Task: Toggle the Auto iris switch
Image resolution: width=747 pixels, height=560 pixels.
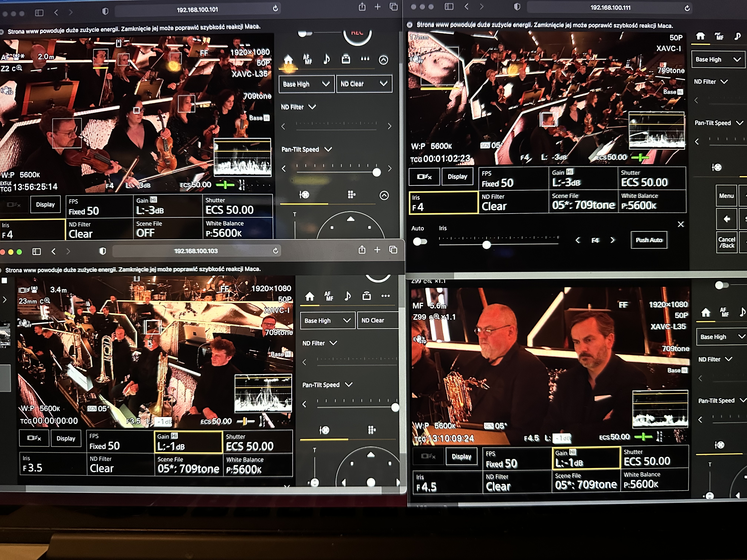Action: [420, 241]
